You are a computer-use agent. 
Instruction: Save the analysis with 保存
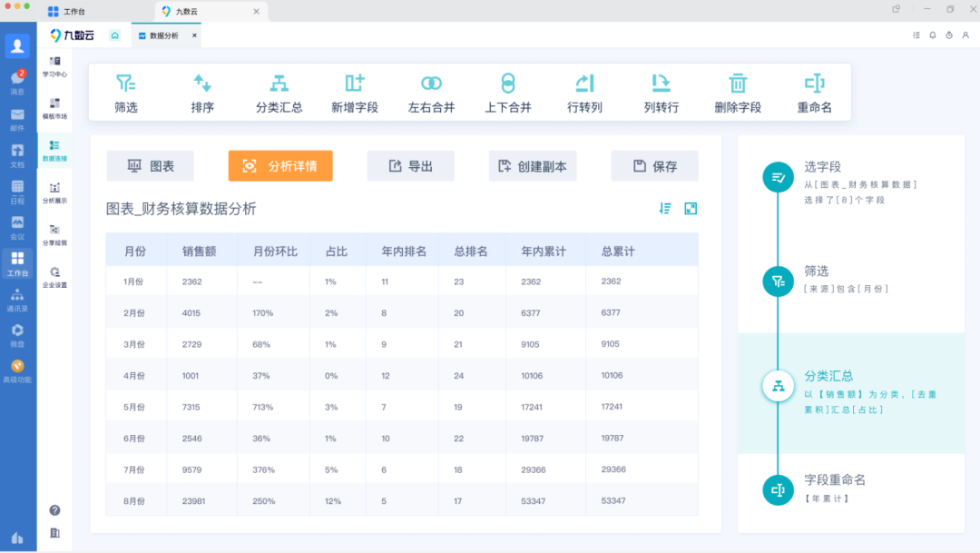[x=654, y=166]
